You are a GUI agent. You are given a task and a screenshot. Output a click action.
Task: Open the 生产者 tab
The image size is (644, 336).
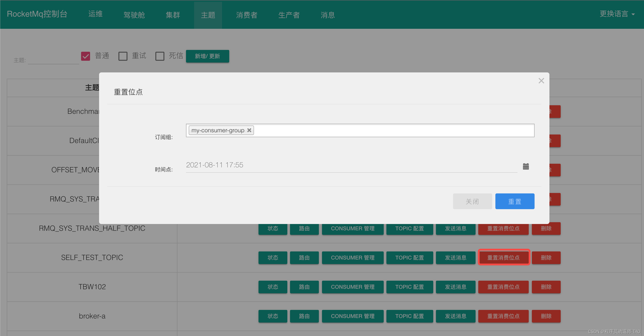pos(289,15)
